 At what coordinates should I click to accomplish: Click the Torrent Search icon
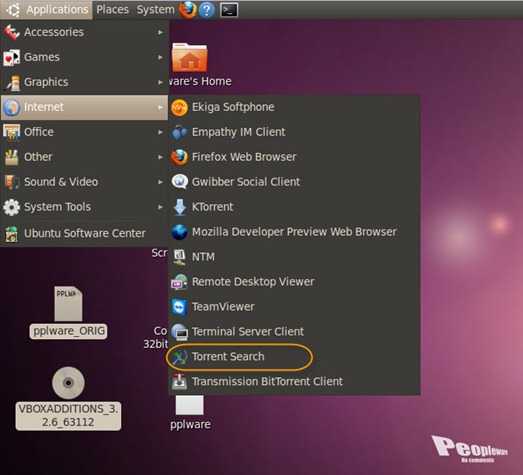[179, 357]
